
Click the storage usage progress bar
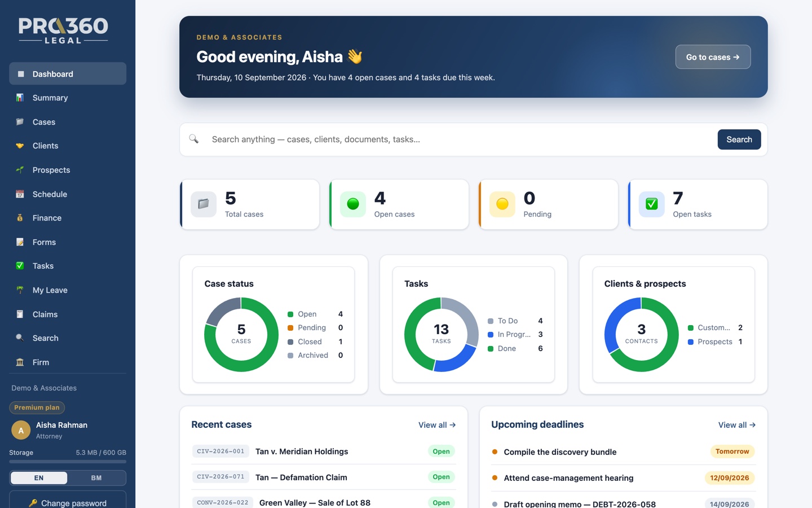pyautogui.click(x=68, y=462)
